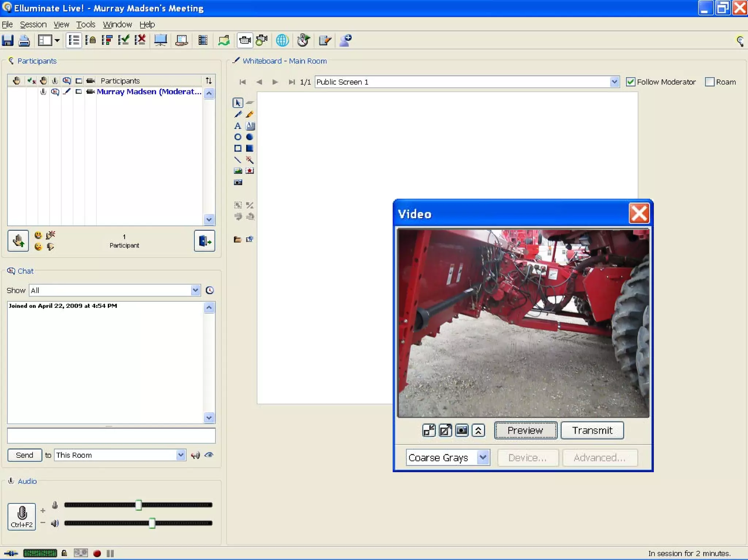
Task: Click the microphone volume slider handle
Action: pyautogui.click(x=138, y=505)
